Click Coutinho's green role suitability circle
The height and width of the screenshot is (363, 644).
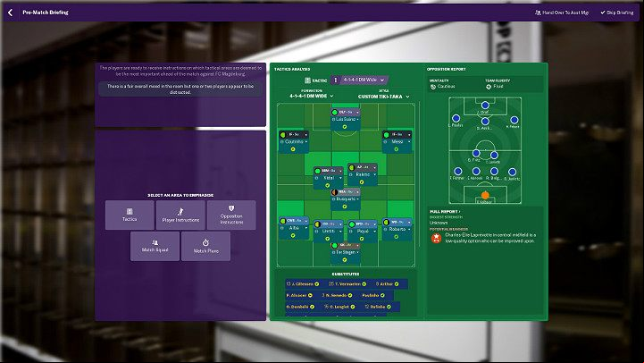pos(283,135)
